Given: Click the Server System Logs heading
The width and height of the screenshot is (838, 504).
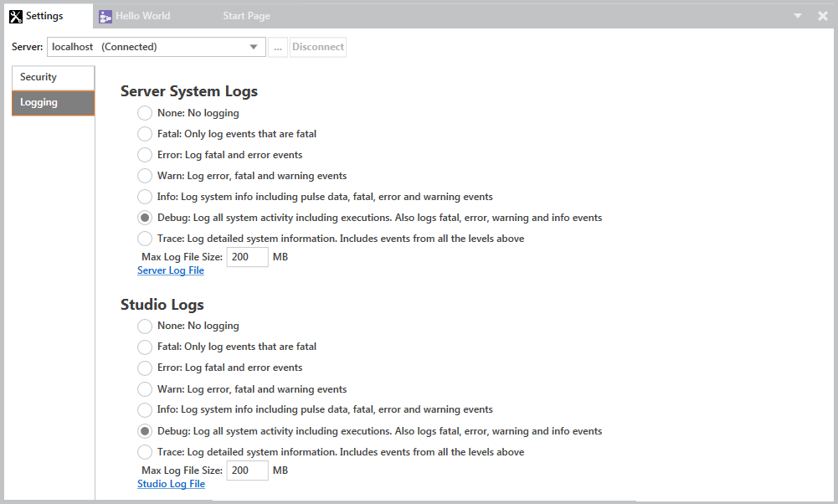Looking at the screenshot, I should 189,91.
